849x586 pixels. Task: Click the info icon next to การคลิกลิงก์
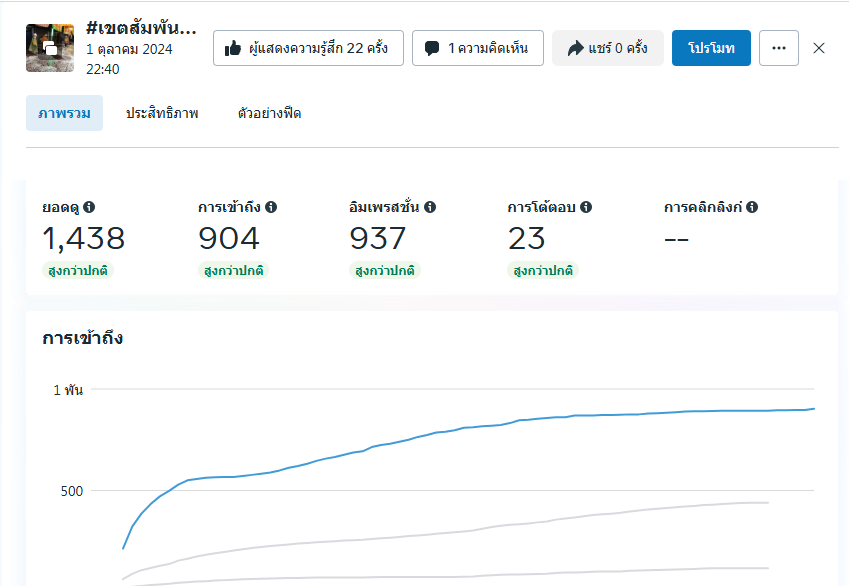[752, 207]
